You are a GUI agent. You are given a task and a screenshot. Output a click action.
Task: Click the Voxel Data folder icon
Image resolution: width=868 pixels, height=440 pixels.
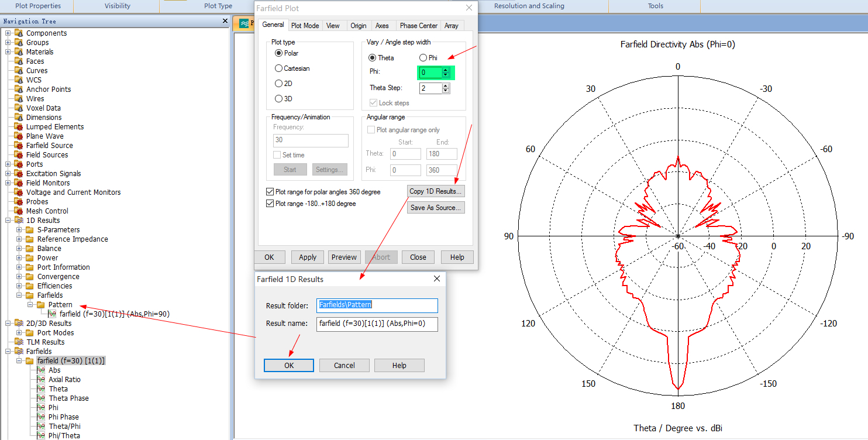pos(19,108)
